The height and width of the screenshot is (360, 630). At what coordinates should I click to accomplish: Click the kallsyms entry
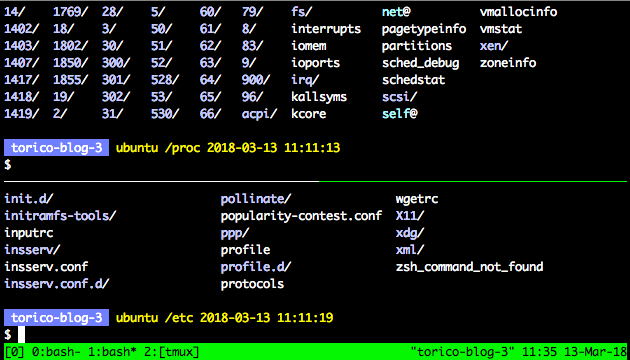point(319,96)
